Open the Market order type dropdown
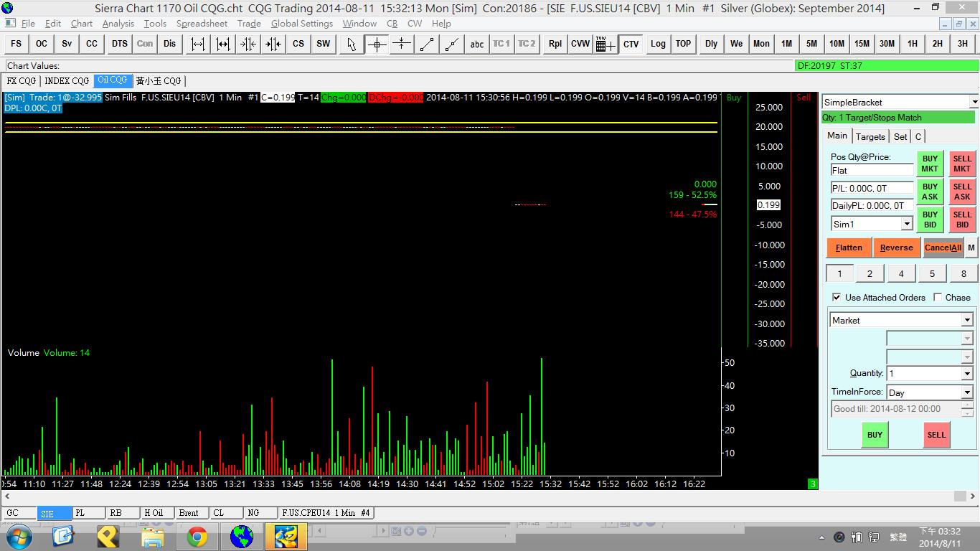 pyautogui.click(x=966, y=320)
